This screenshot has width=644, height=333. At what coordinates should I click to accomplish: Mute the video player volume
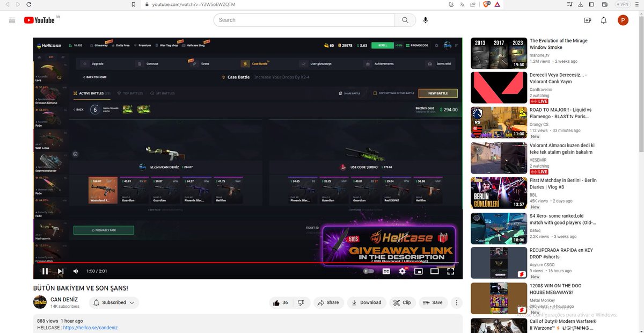[76, 271]
